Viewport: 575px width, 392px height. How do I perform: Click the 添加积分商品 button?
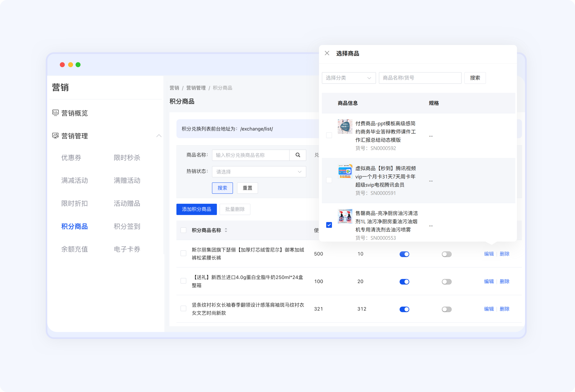[197, 209]
